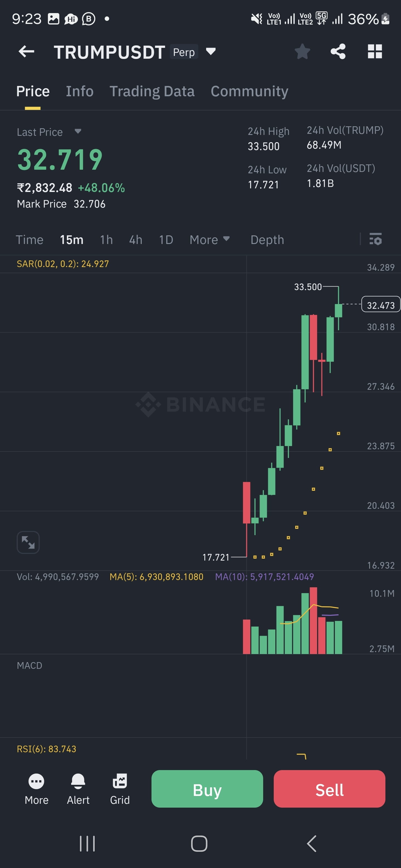Tap the RSI(6): 83.743 label

(47, 749)
